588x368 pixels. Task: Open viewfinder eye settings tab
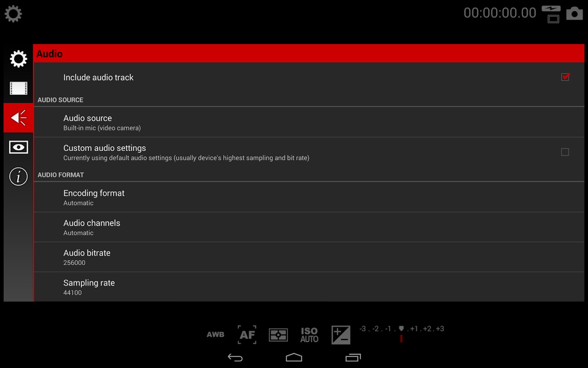[x=18, y=147]
